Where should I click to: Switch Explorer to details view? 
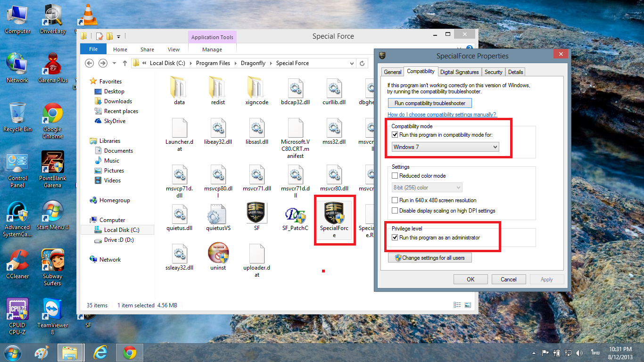(x=457, y=305)
